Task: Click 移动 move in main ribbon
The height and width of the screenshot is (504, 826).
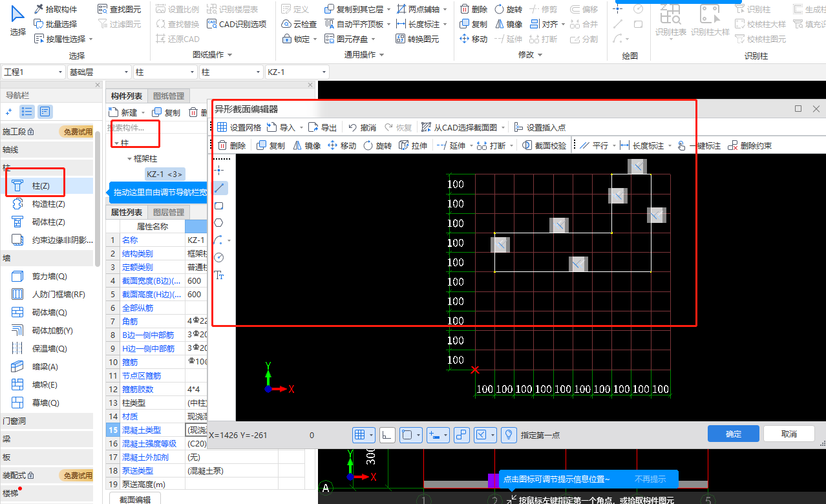Action: pyautogui.click(x=473, y=39)
